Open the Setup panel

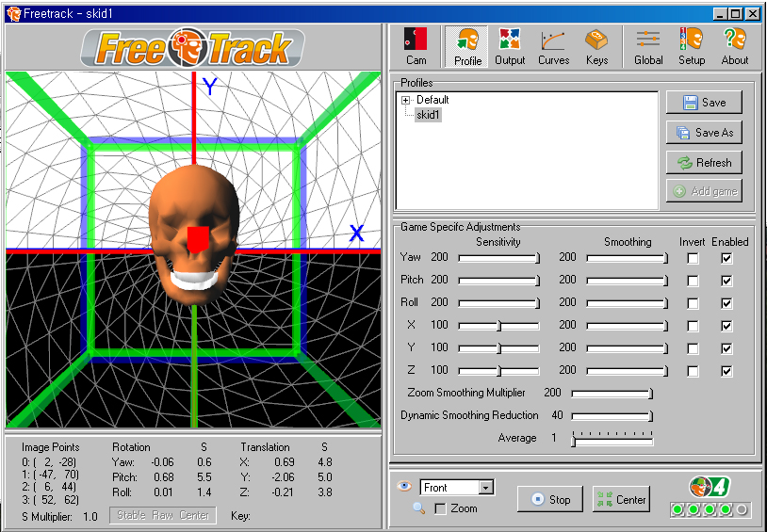coord(692,46)
